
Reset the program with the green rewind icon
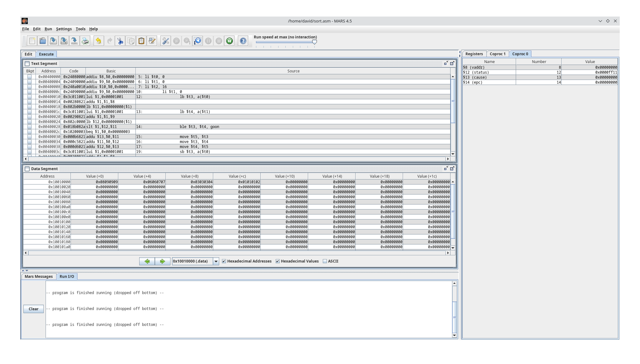230,41
